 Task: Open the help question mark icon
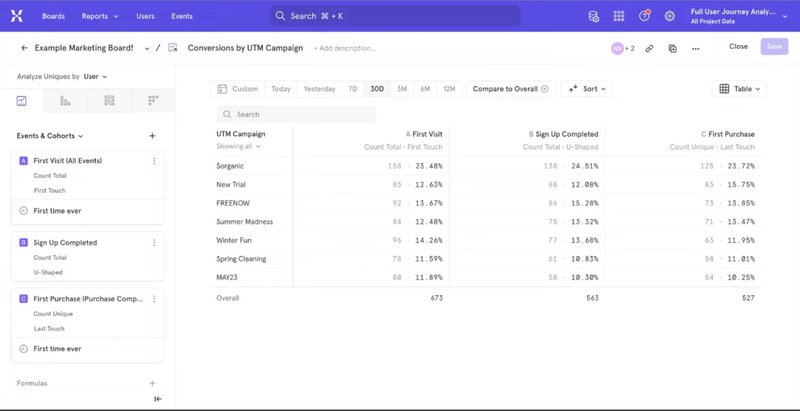(x=644, y=17)
